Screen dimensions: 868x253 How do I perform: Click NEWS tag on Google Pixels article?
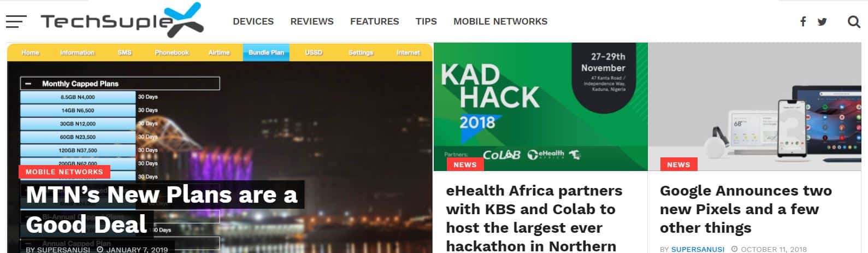(678, 164)
